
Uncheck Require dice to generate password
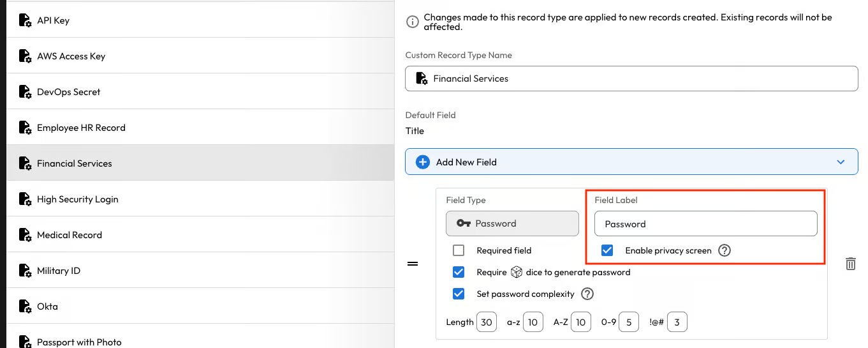459,272
